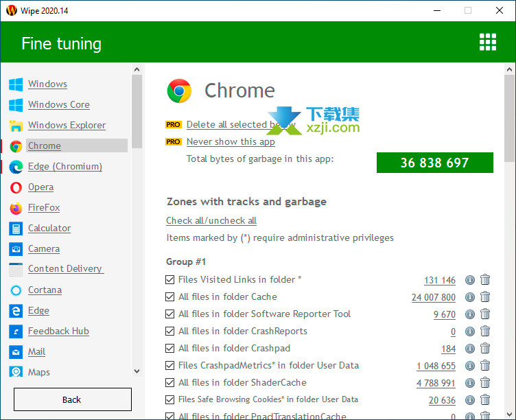The width and height of the screenshot is (516, 420).
Task: Click the Camera icon in sidebar
Action: (16, 249)
